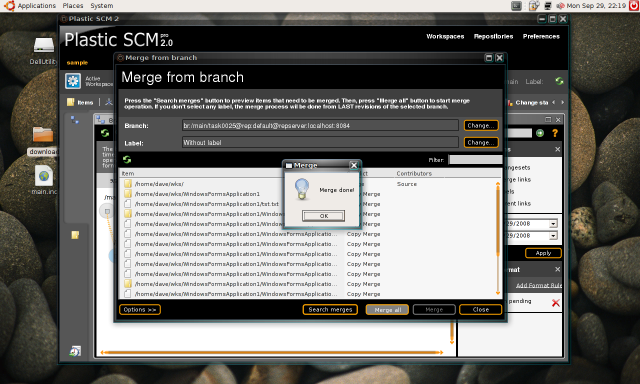Click the clock history icon at sidebar bottom
This screenshot has height=384, width=640.
[x=75, y=351]
